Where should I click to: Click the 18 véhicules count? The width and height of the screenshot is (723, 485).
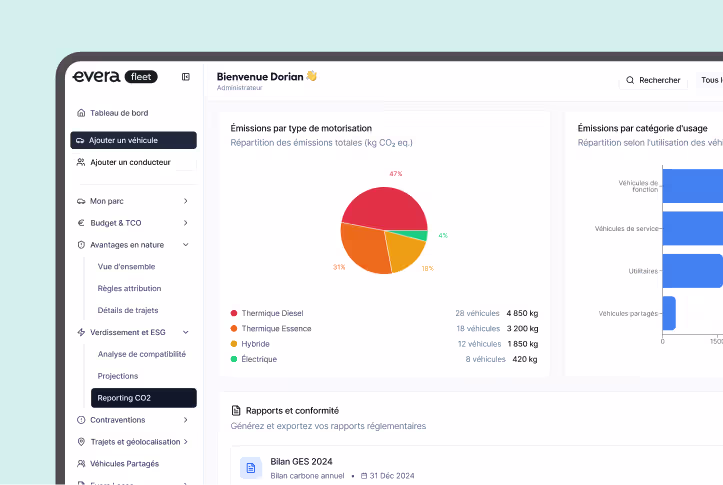pyautogui.click(x=478, y=328)
